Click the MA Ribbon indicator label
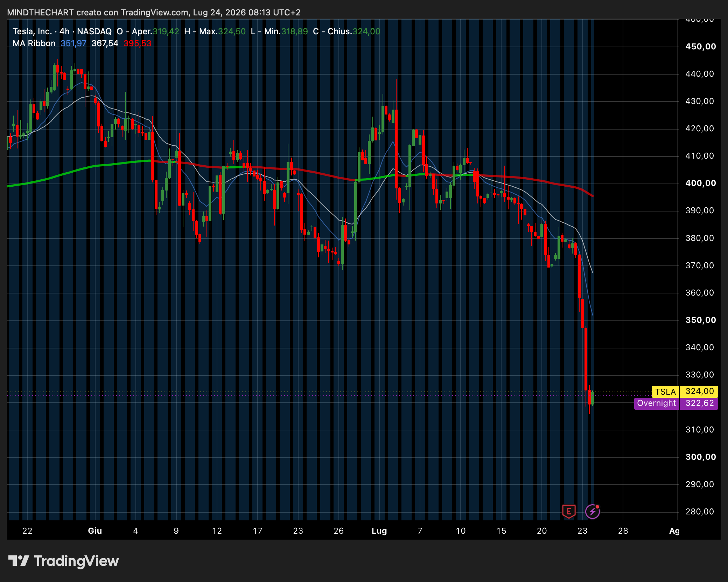728x582 pixels. [34, 43]
